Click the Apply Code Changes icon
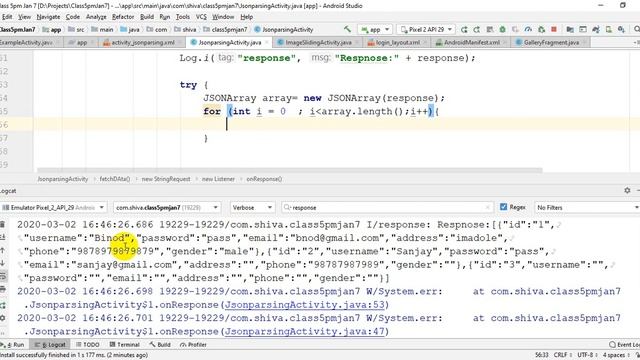The image size is (640, 360). tap(489, 29)
